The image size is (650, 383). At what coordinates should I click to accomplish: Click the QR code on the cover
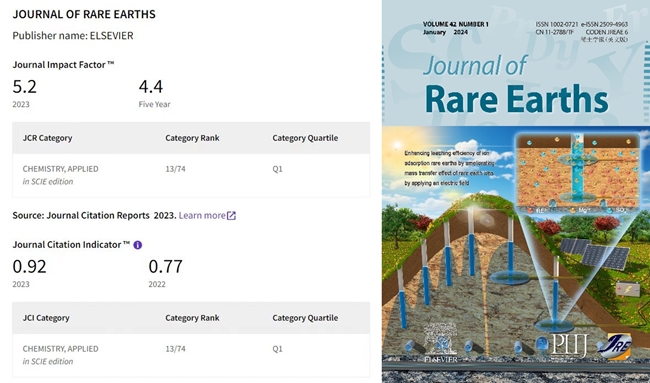coord(440,339)
